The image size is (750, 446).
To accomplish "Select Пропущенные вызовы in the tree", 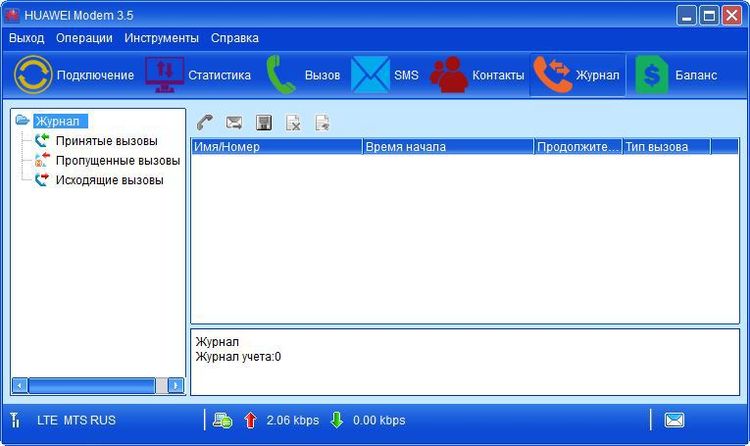I will pyautogui.click(x=118, y=160).
